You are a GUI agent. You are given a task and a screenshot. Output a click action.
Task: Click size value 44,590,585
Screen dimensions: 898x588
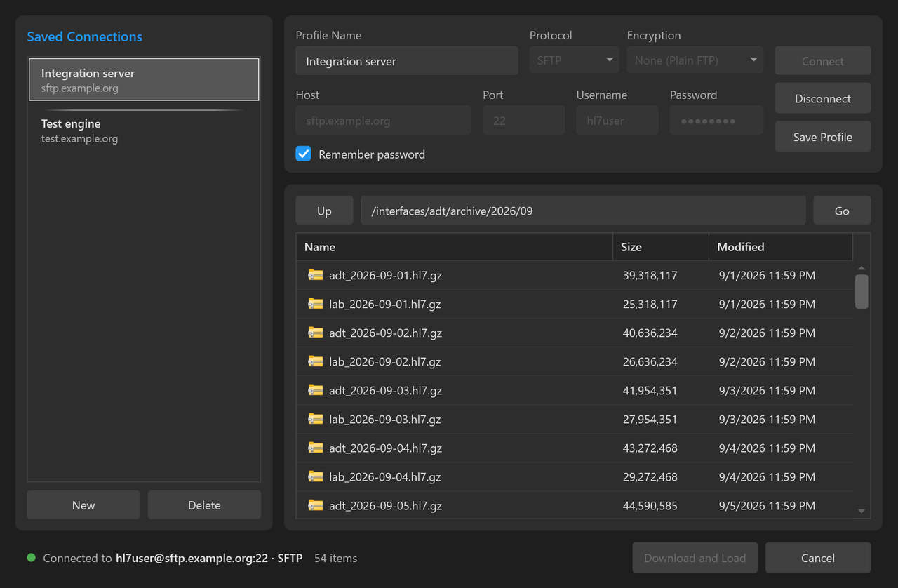click(650, 506)
